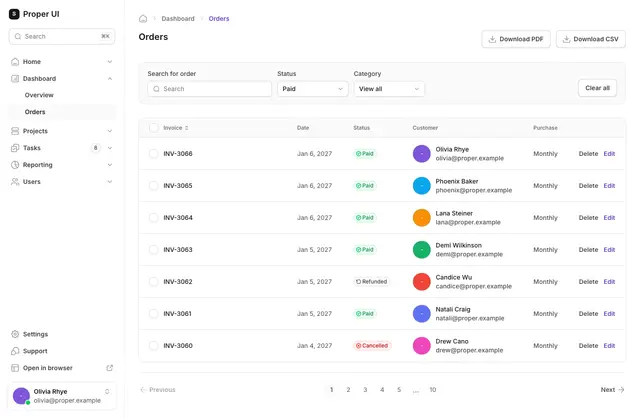Click the Support headset icon
640x419 pixels.
coord(15,351)
